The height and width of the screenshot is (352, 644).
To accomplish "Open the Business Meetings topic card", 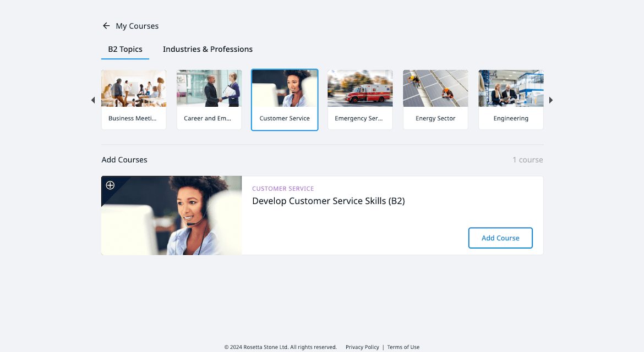I will point(134,100).
